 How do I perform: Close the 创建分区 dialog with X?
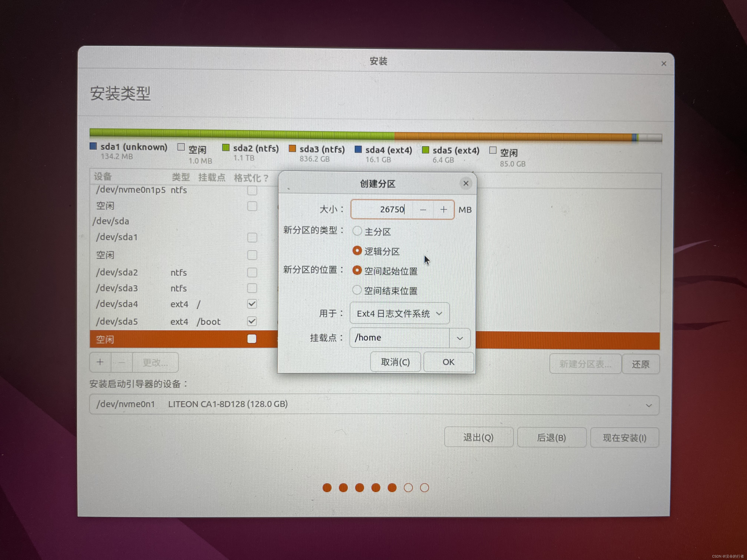pyautogui.click(x=466, y=183)
